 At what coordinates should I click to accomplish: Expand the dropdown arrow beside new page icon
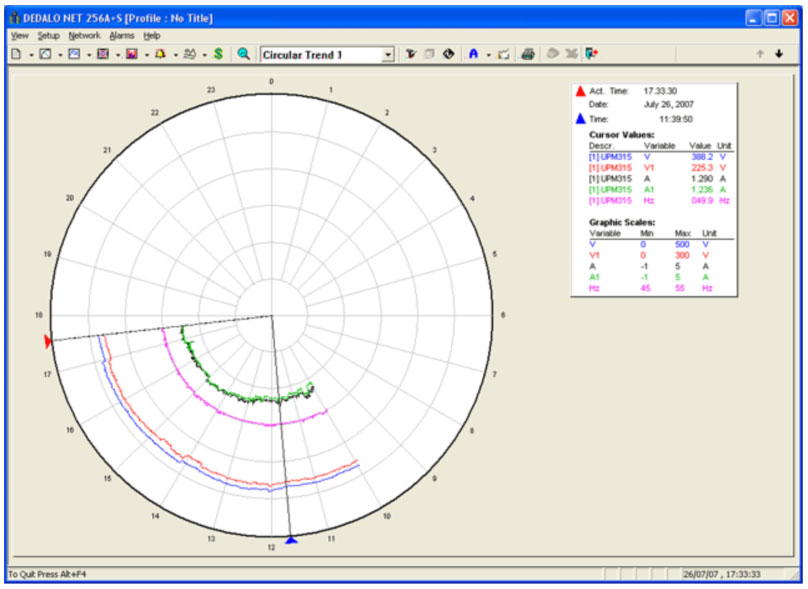[31, 54]
